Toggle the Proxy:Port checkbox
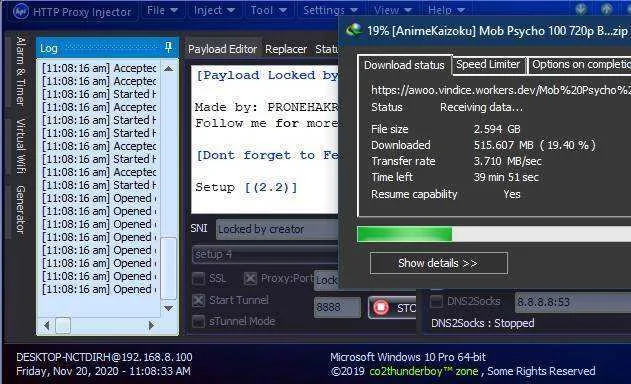Viewport: 631px width, 384px height. (x=250, y=278)
